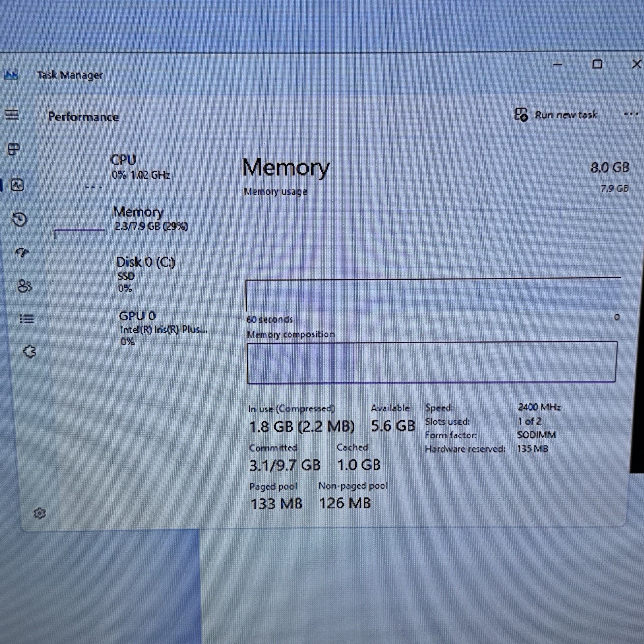Open Task Manager settings gear
Screen dimensions: 644x644
[39, 513]
